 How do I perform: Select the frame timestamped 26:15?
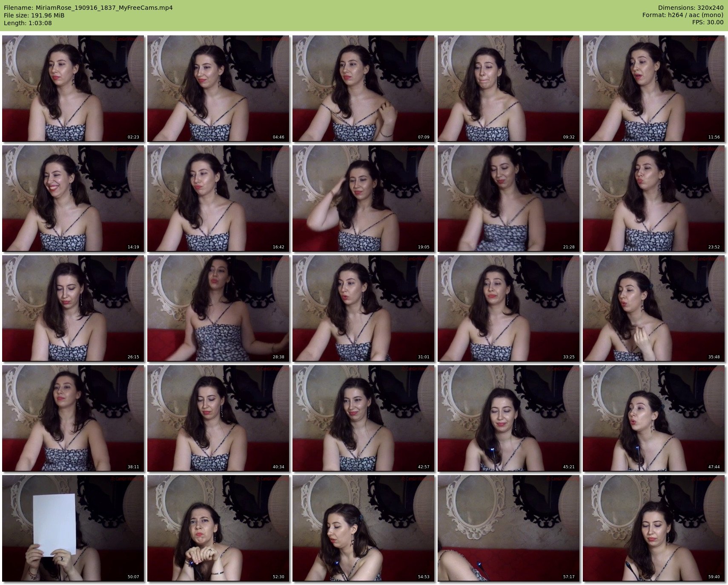(73, 308)
